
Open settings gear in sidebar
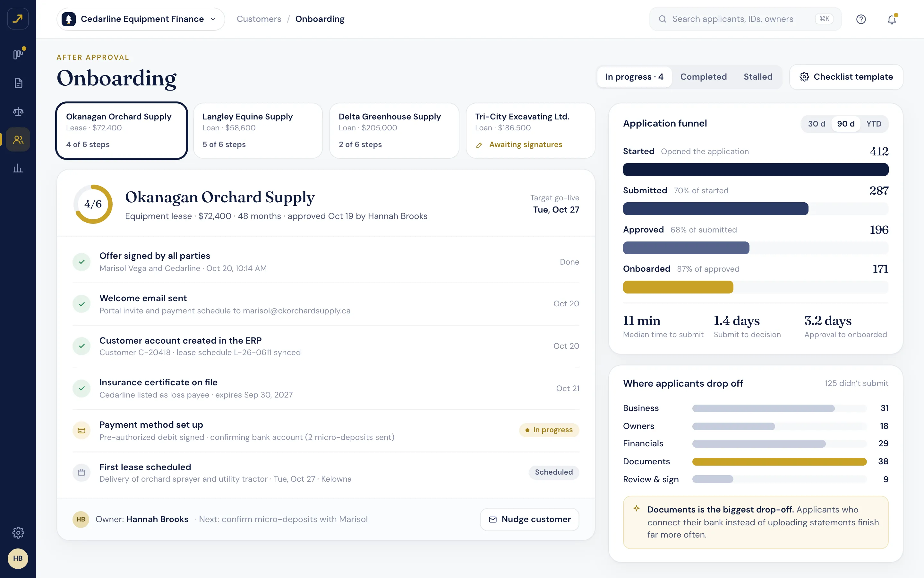[x=18, y=532]
